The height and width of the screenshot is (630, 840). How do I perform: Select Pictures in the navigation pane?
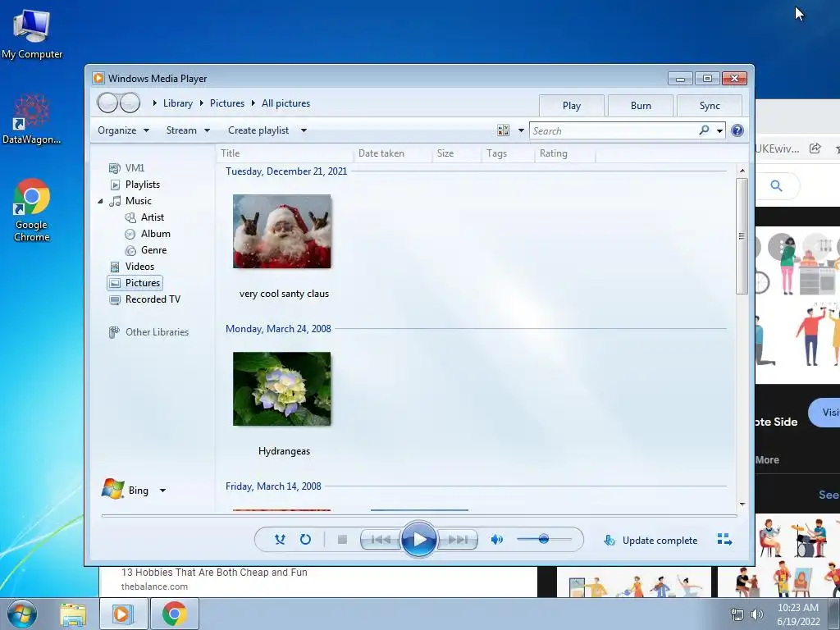click(x=135, y=283)
